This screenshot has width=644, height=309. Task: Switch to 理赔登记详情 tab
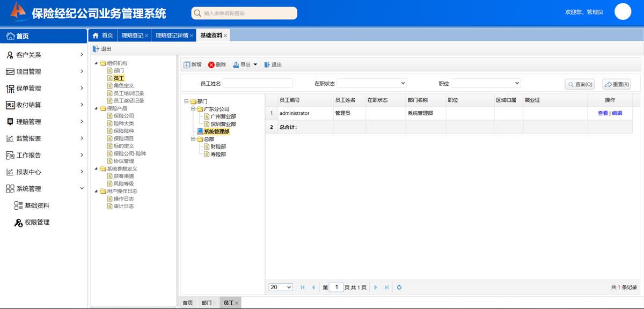(x=172, y=35)
